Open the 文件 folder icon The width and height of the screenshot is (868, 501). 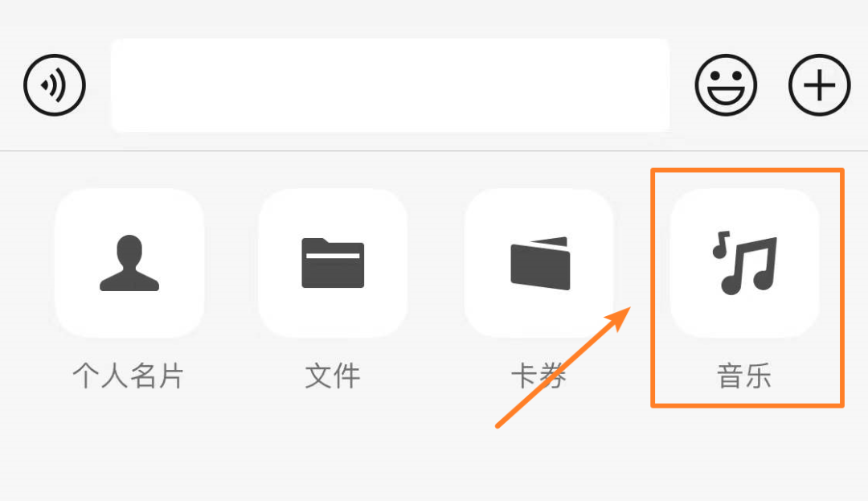(333, 263)
